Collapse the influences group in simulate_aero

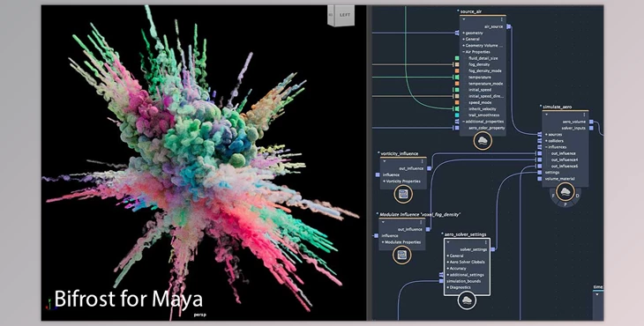546,147
